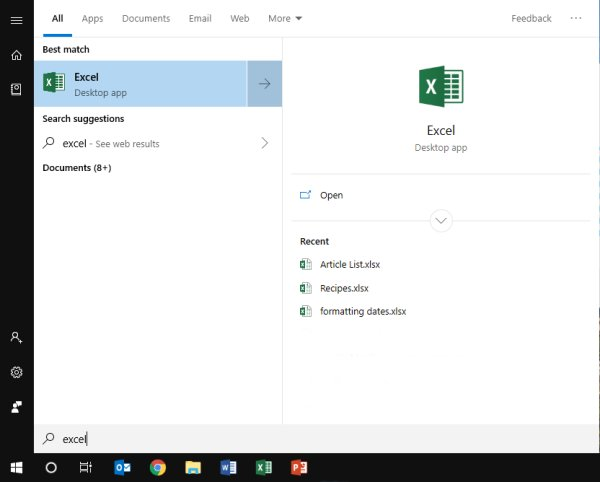Click the search box magnifier icon
The image size is (600, 482).
pyautogui.click(x=49, y=438)
